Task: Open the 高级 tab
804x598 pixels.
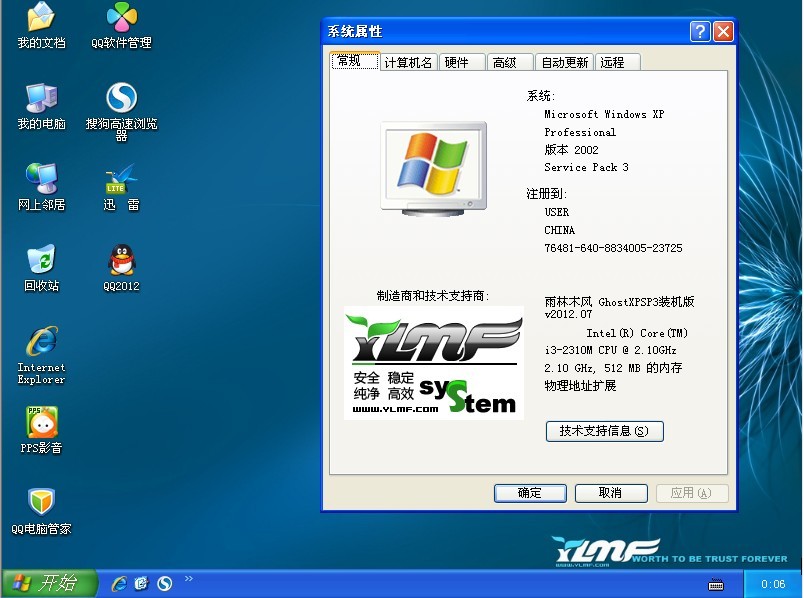Action: point(510,63)
